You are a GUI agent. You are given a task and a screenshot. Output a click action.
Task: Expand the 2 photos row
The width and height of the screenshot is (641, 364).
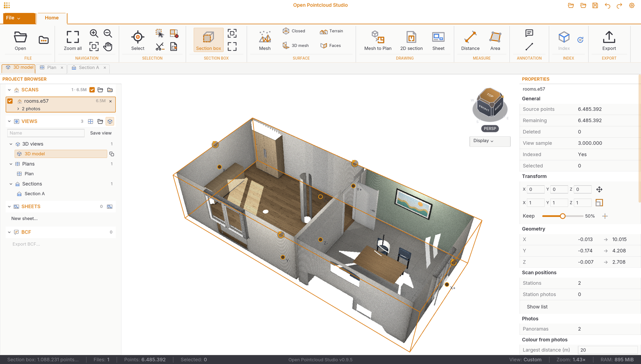[18, 109]
